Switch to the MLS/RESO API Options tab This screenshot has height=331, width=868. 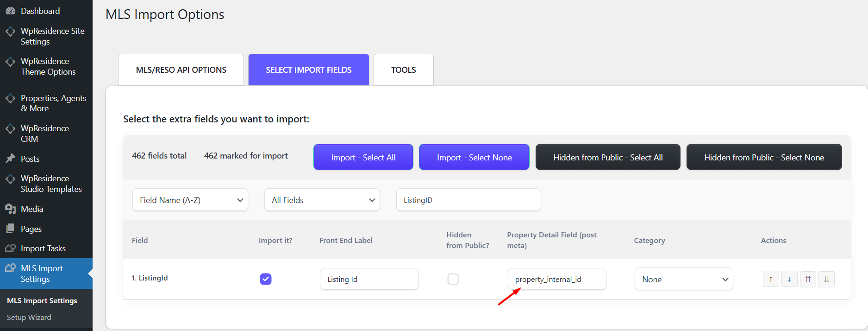181,70
